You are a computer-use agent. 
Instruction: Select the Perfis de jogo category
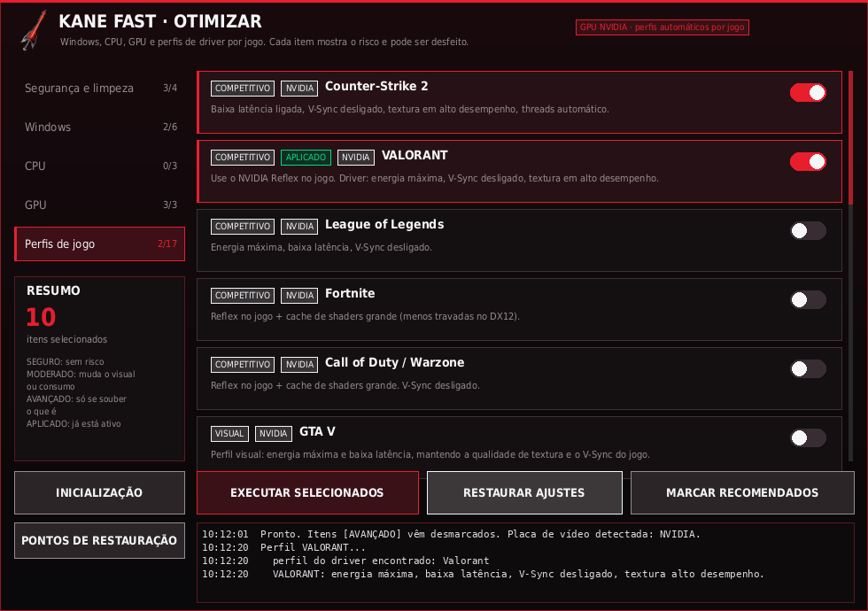click(99, 244)
